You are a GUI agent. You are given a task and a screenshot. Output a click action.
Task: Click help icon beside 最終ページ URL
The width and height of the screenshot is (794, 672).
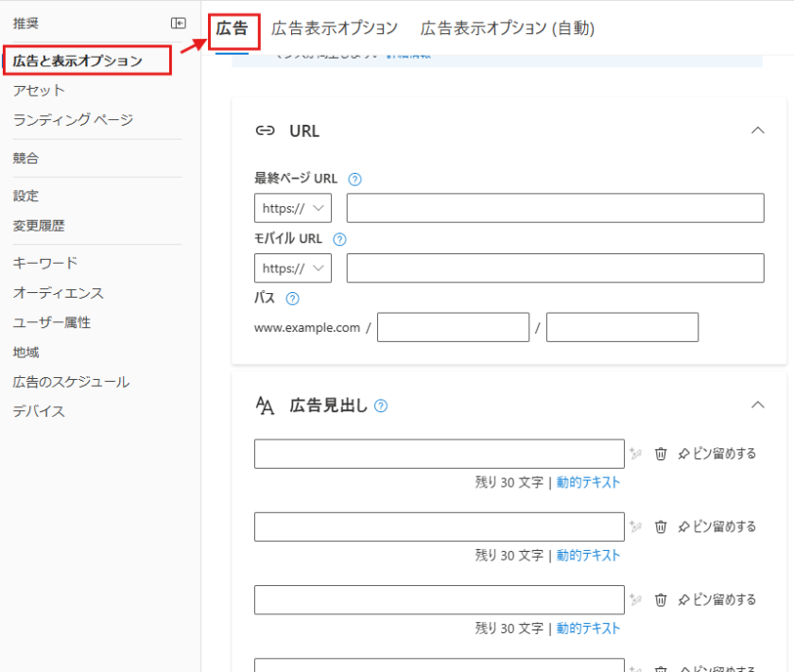click(355, 179)
